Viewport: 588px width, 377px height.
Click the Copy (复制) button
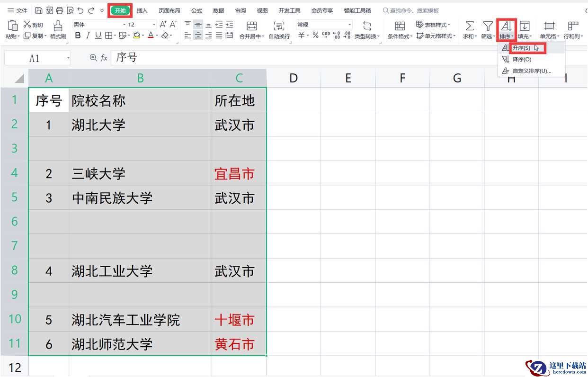35,36
